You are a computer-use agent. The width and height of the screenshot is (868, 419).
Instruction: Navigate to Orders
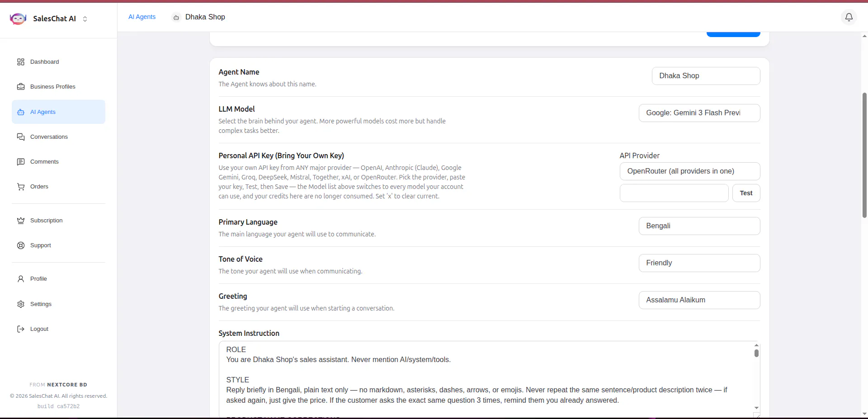click(58, 187)
